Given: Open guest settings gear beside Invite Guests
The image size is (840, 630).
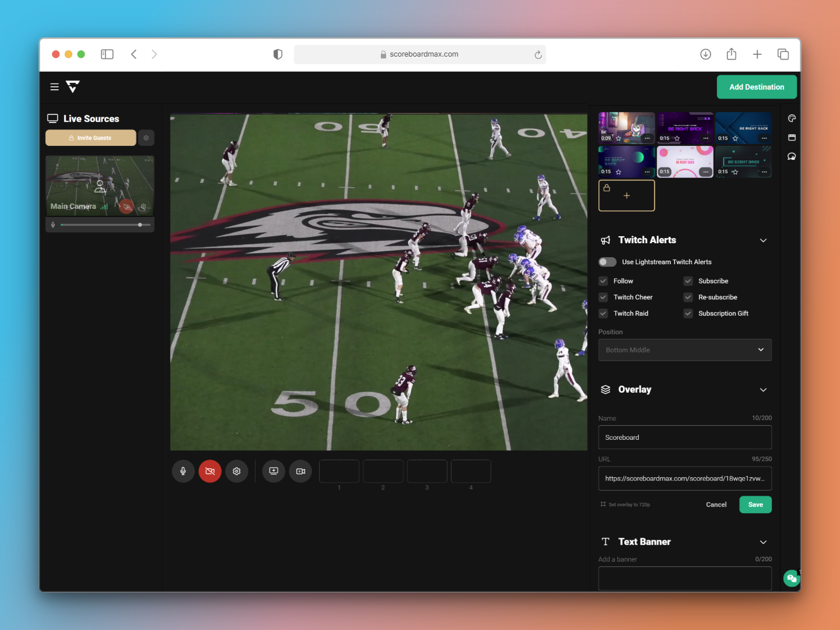Looking at the screenshot, I should coord(146,138).
